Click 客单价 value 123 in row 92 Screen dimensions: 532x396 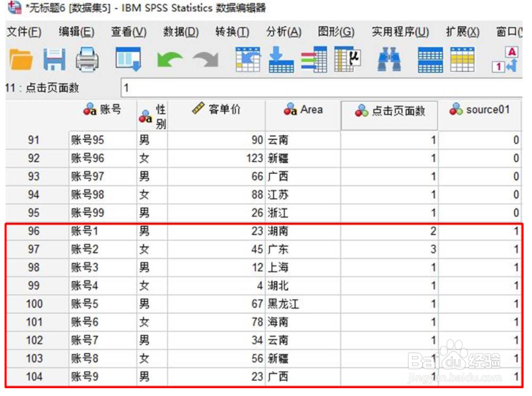217,158
